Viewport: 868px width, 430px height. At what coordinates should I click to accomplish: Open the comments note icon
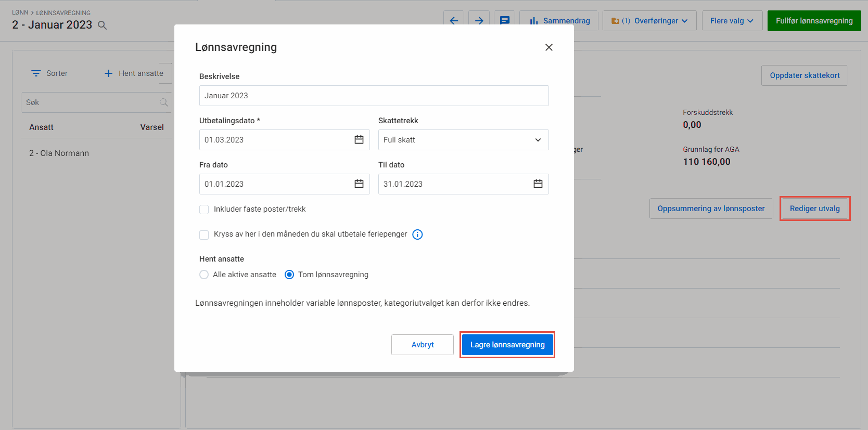click(504, 21)
